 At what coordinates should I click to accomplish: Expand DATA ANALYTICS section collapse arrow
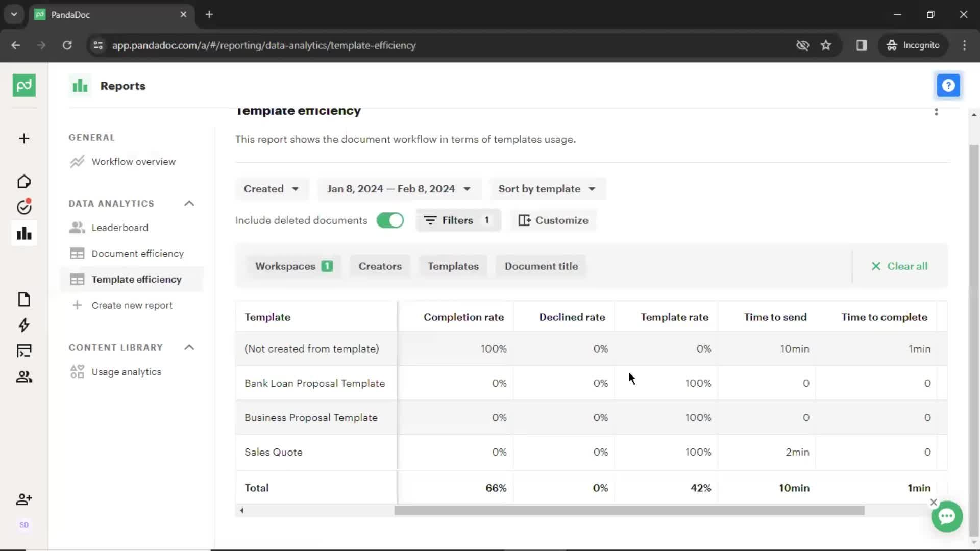(x=189, y=203)
